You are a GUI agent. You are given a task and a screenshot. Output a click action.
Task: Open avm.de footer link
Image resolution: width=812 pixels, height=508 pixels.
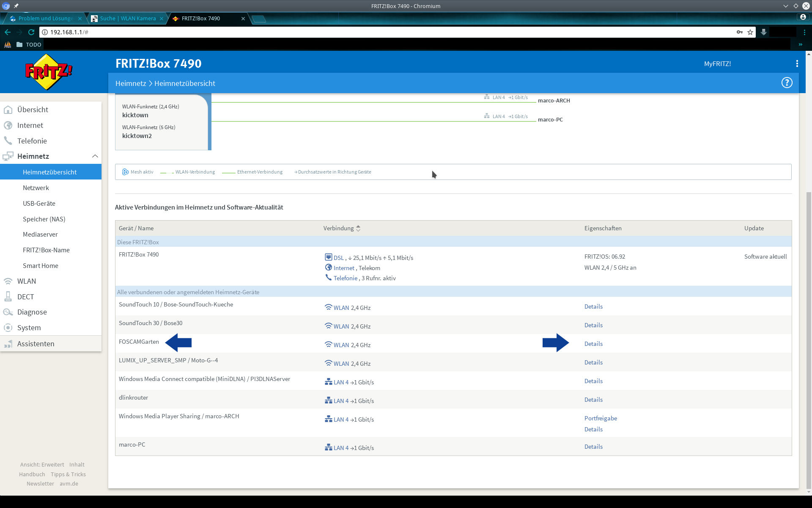pyautogui.click(x=69, y=483)
